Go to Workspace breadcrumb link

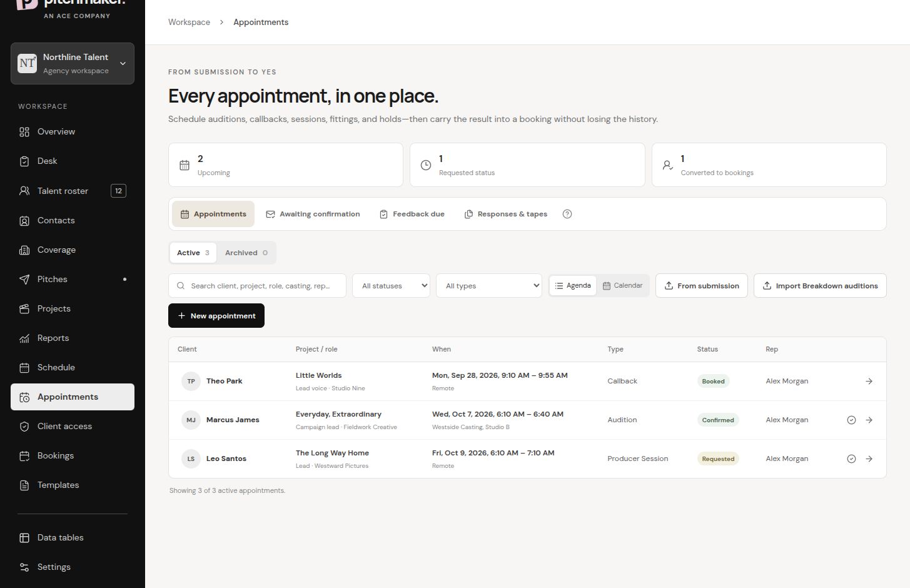click(189, 22)
